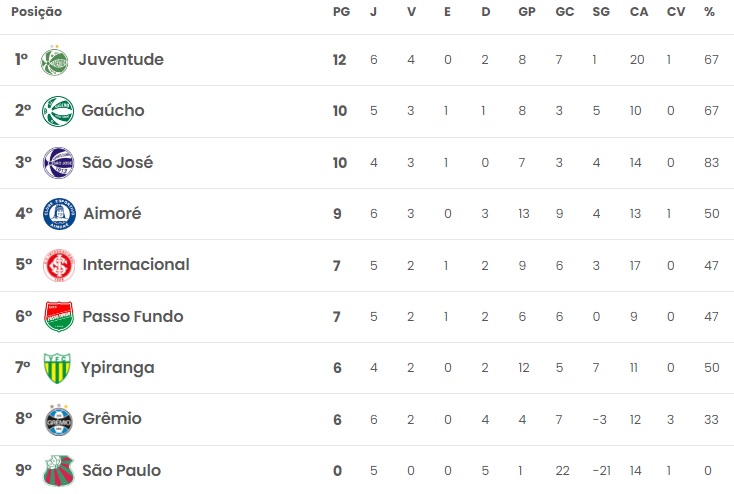Click the CA column header
The height and width of the screenshot is (494, 734).
pos(638,12)
